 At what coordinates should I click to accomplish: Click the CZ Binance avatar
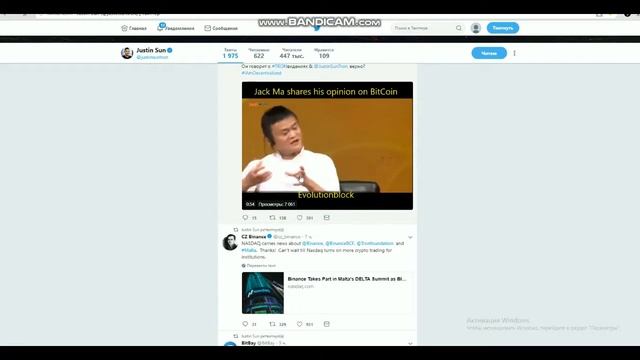(x=230, y=242)
